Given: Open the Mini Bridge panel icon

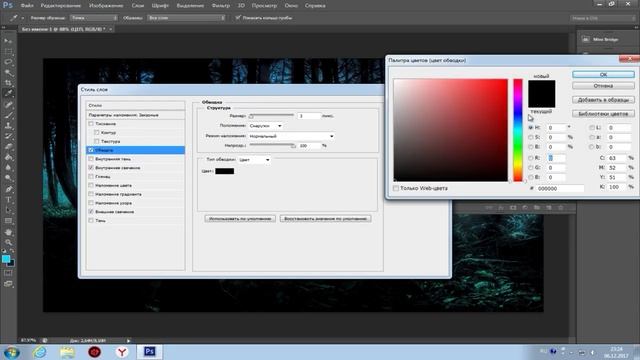Looking at the screenshot, I should [x=586, y=40].
